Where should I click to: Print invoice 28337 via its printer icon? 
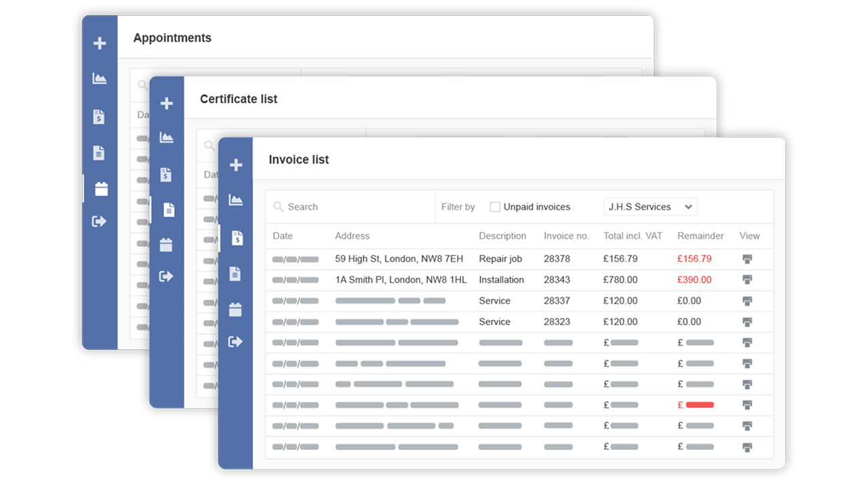pyautogui.click(x=749, y=300)
